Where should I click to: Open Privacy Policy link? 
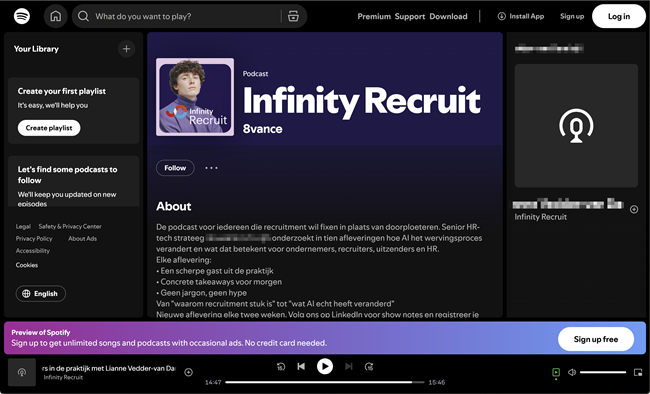point(34,238)
